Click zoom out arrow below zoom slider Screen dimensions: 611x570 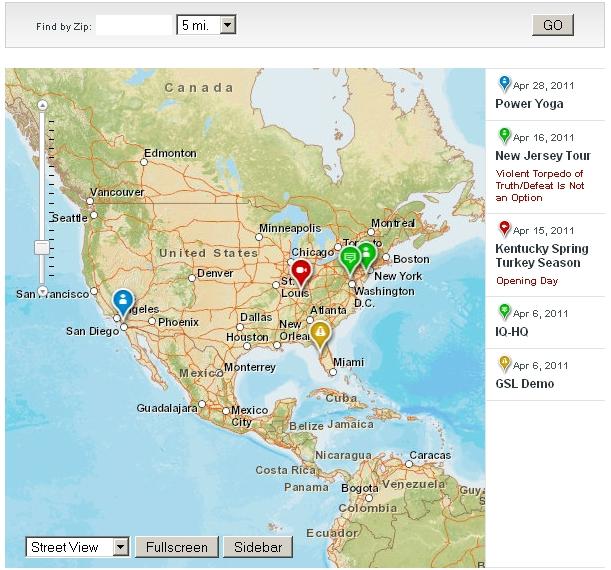42,291
